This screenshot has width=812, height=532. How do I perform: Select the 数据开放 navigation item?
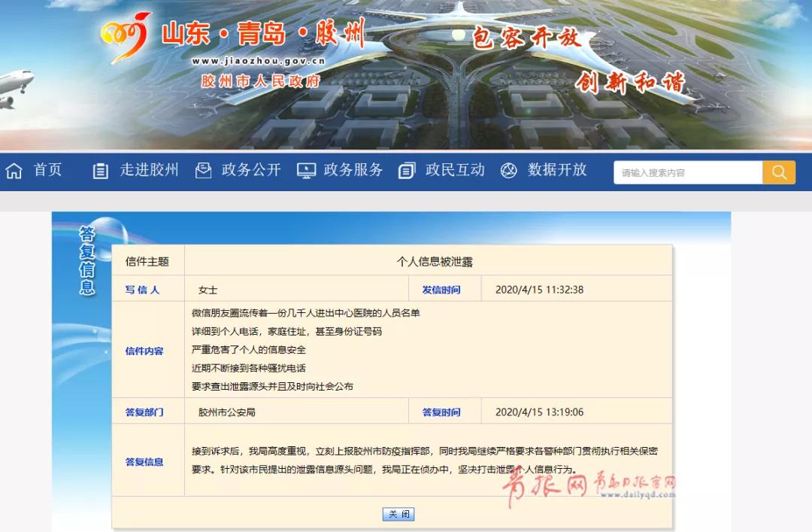tap(557, 170)
